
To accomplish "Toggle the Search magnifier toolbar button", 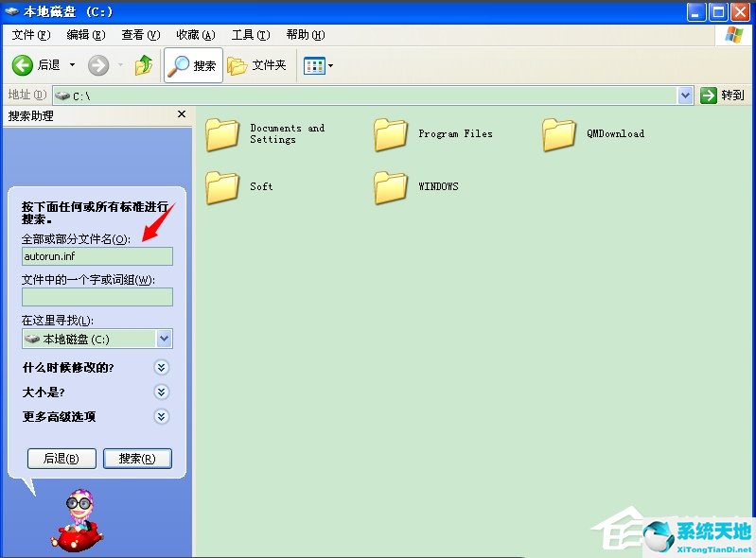I will 193,65.
